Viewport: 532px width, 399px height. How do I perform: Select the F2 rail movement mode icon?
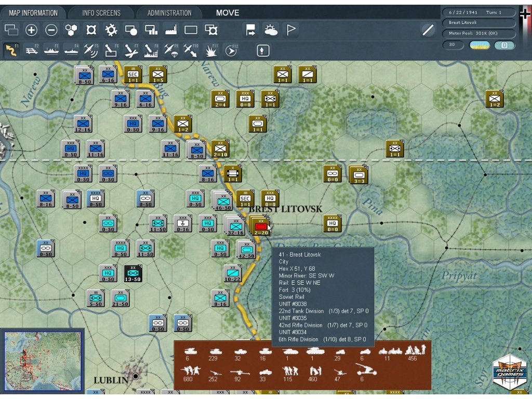pyautogui.click(x=31, y=50)
